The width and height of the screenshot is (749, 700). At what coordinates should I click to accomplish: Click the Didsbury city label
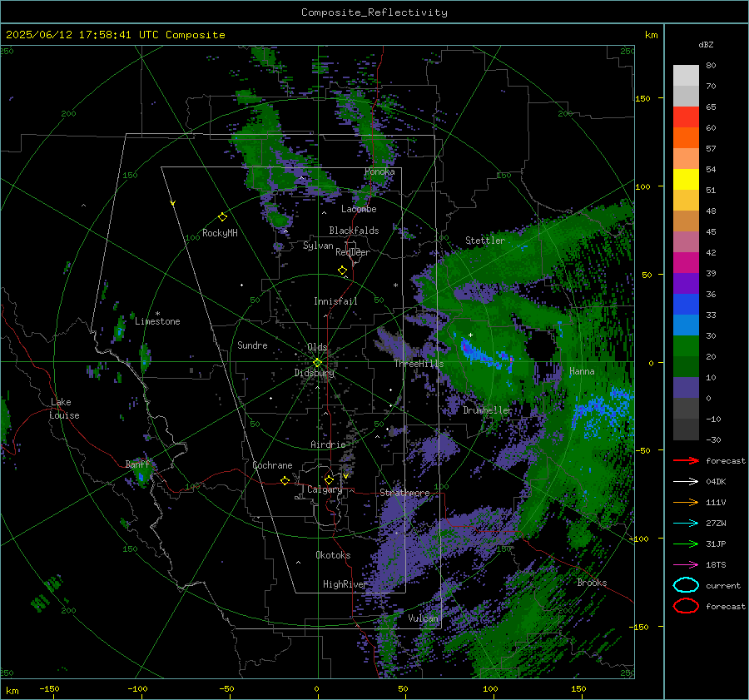tap(314, 373)
